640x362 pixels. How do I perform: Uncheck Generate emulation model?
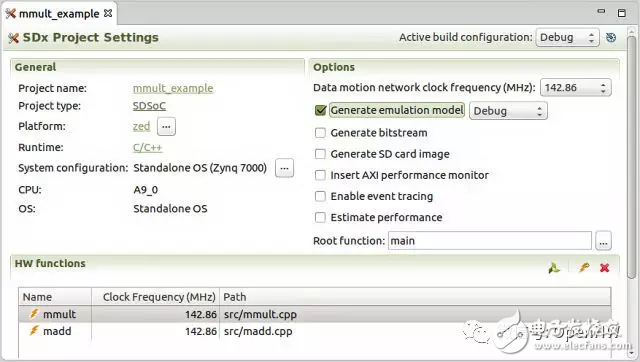tap(320, 110)
